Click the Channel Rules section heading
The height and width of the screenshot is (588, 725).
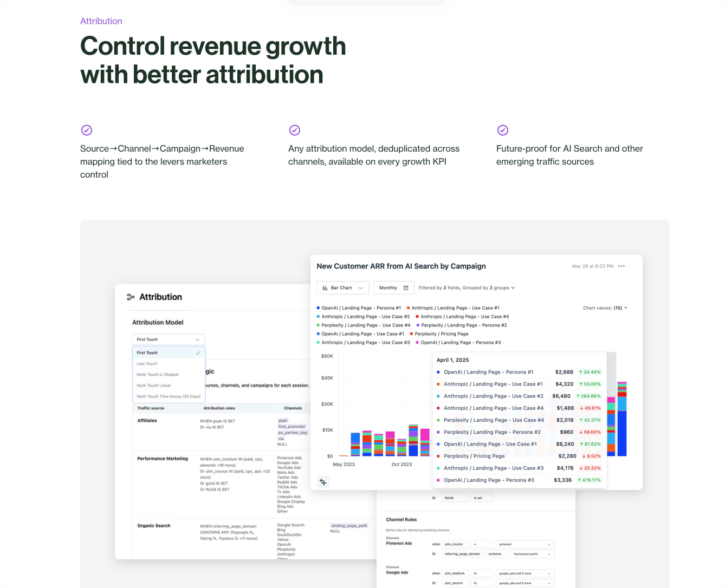[x=402, y=519]
